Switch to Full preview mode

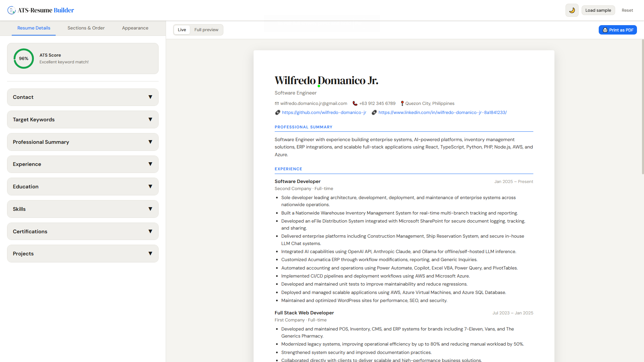click(206, 30)
